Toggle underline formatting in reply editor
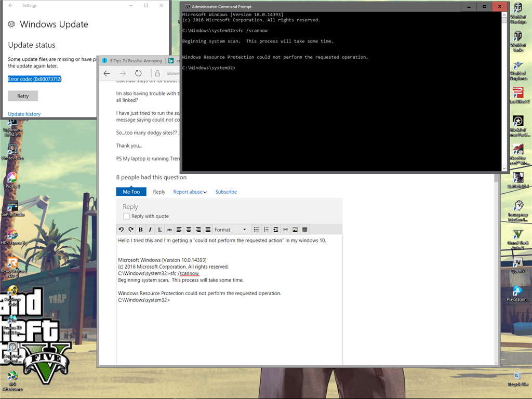This screenshot has height=399, width=532. tap(160, 230)
